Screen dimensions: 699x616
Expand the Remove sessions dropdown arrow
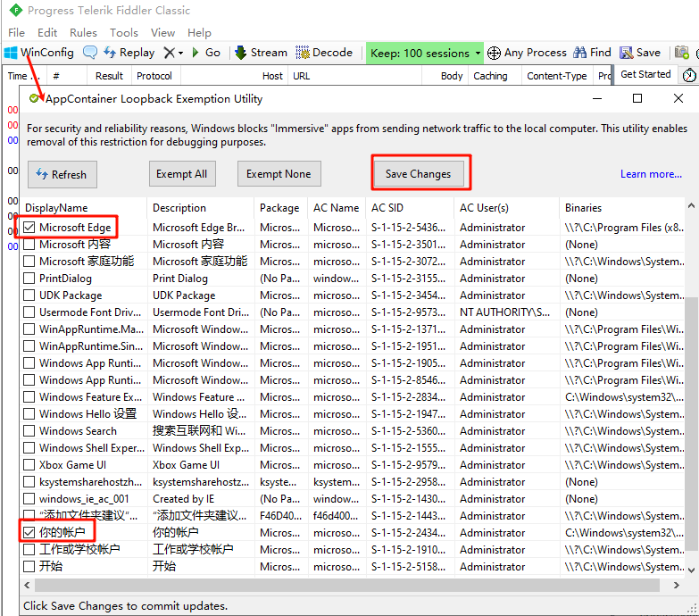coord(180,53)
